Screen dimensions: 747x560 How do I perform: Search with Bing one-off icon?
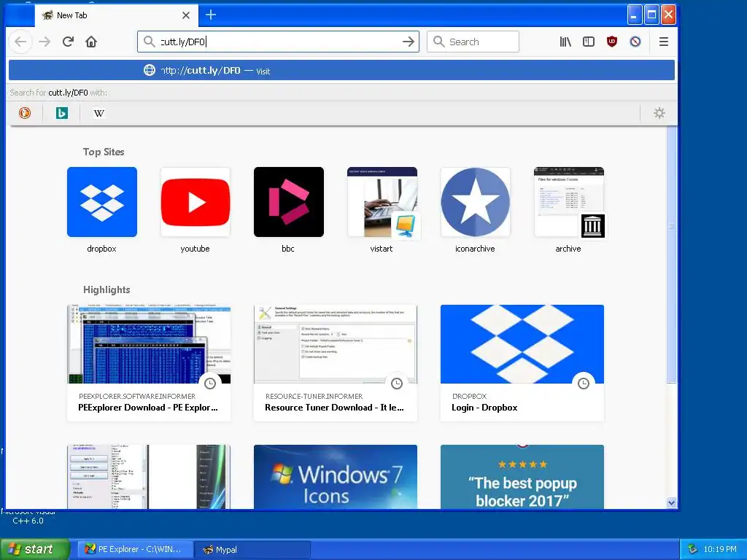tap(62, 113)
